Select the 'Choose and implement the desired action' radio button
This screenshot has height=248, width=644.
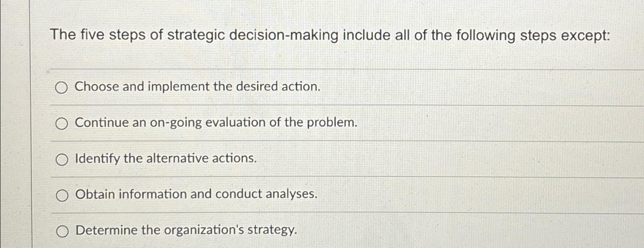point(62,87)
